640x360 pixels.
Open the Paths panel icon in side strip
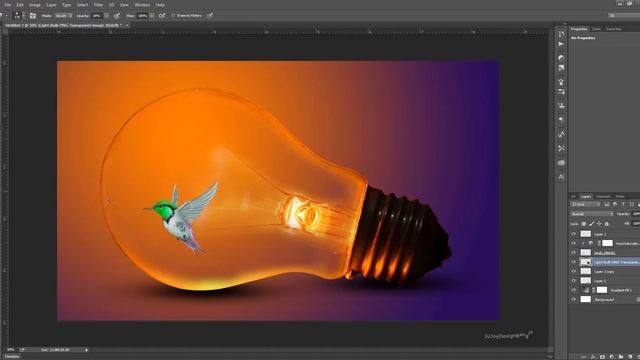[x=561, y=134]
